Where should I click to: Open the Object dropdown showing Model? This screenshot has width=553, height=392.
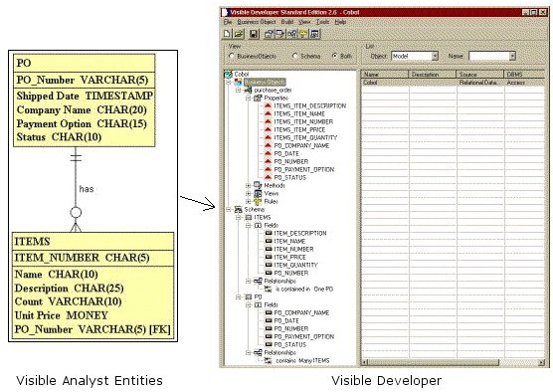435,56
